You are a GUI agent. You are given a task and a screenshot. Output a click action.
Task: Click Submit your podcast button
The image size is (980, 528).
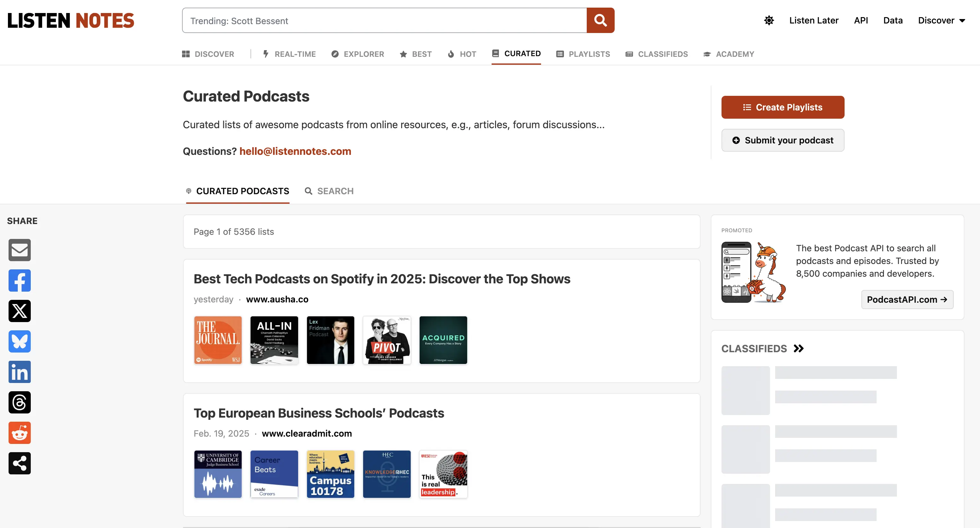pyautogui.click(x=783, y=140)
